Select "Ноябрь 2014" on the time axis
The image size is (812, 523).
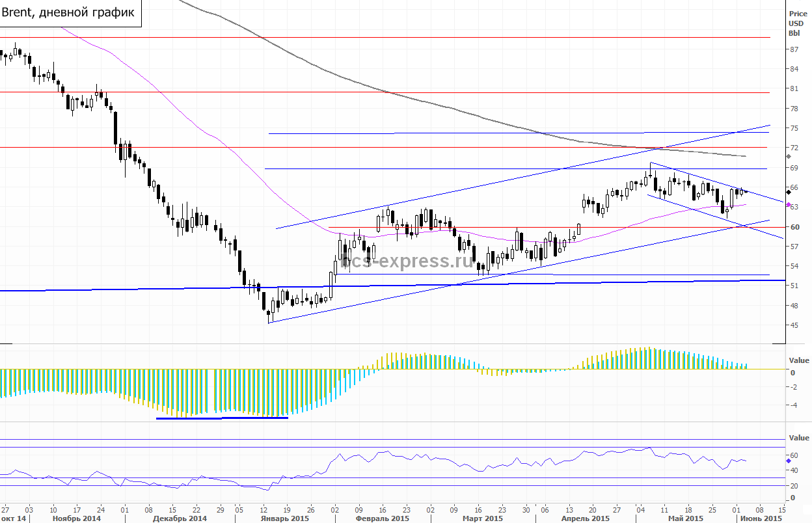tap(78, 518)
